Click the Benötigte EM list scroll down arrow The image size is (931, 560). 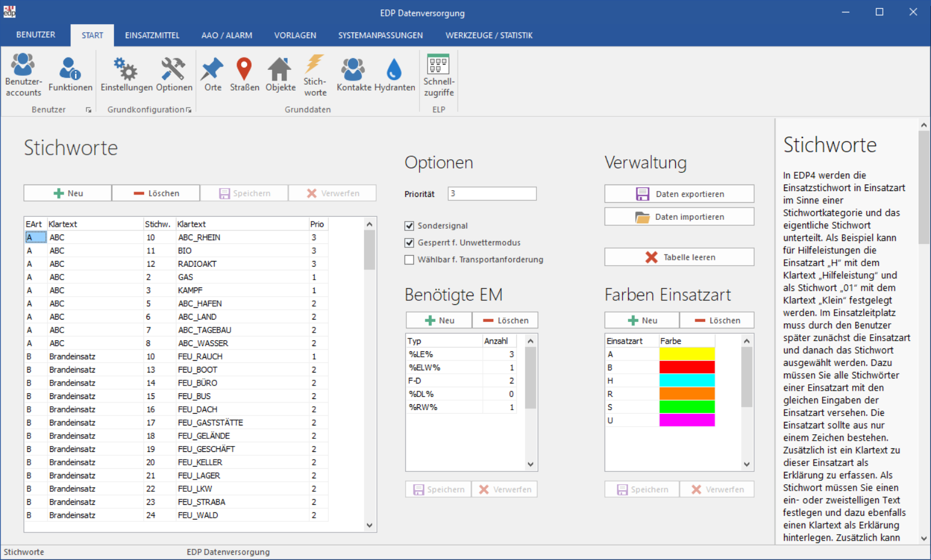[x=530, y=464]
